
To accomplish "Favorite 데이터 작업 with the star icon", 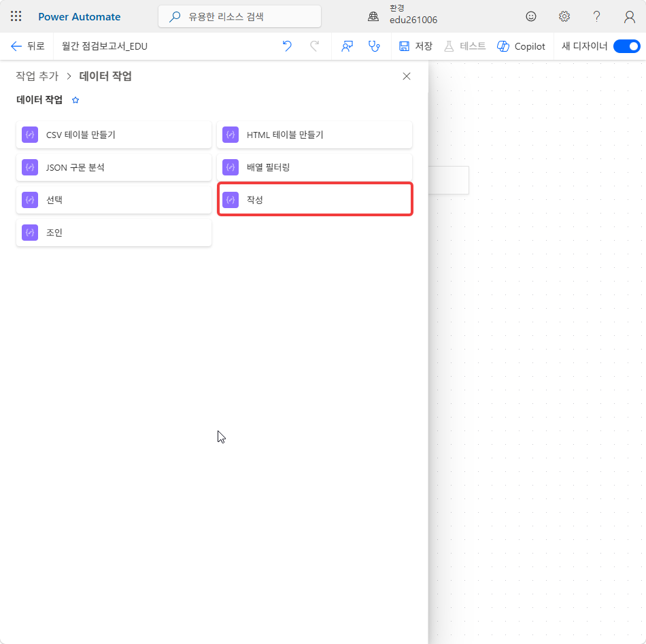I will tap(75, 100).
